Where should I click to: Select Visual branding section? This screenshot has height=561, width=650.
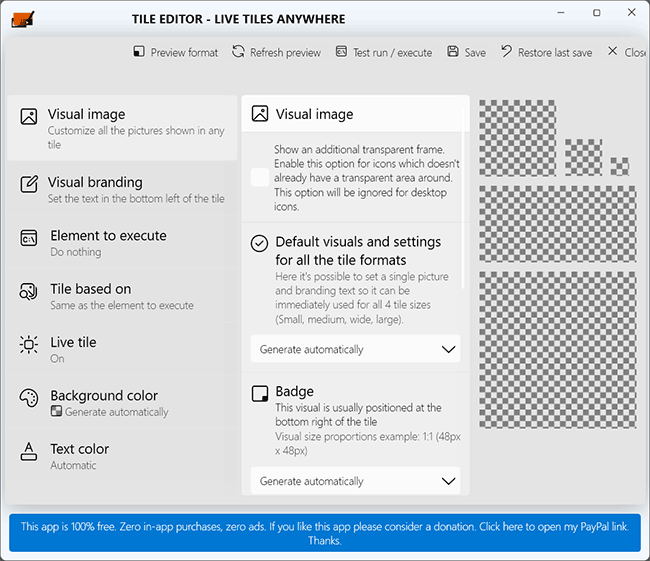pos(122,189)
